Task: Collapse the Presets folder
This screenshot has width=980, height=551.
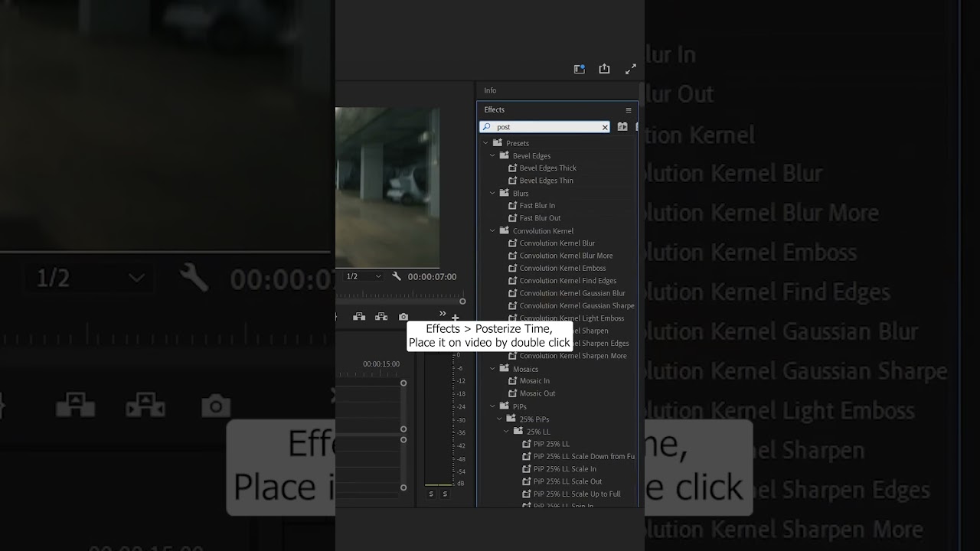Action: pyautogui.click(x=485, y=143)
